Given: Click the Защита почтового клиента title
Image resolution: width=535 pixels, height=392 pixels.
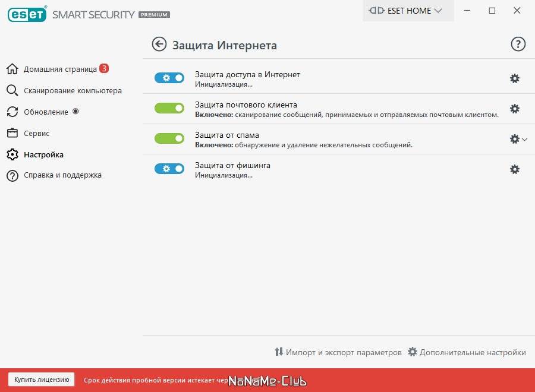Looking at the screenshot, I should pyautogui.click(x=246, y=105).
